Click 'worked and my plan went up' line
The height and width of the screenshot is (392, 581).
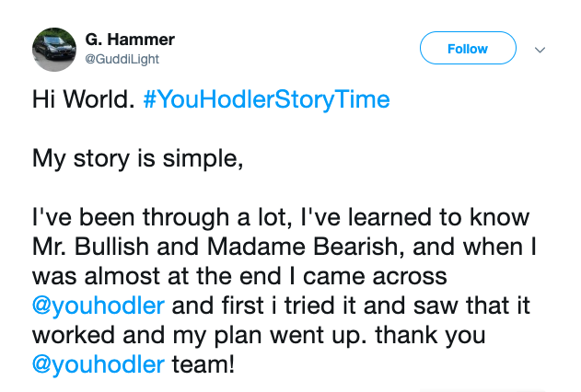click(199, 336)
